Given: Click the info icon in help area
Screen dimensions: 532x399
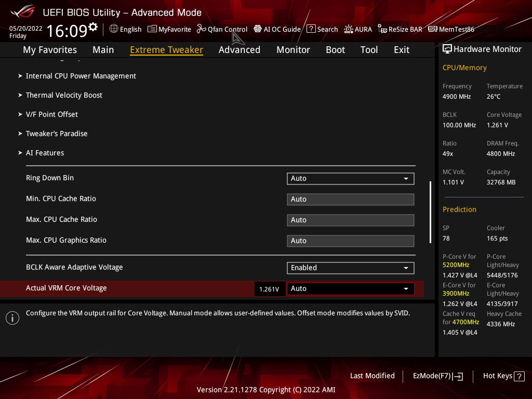Looking at the screenshot, I should [x=12, y=318].
